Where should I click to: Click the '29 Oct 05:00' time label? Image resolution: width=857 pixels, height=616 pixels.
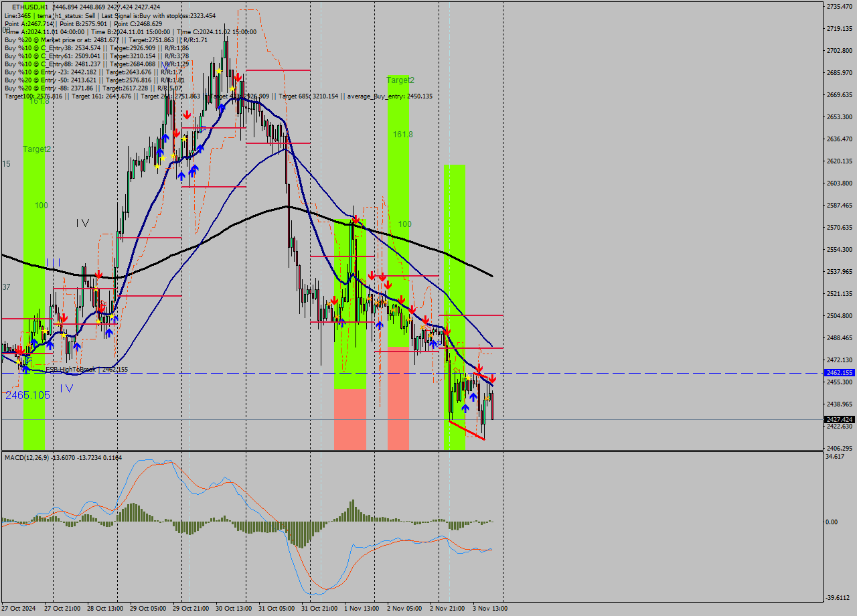(148, 609)
